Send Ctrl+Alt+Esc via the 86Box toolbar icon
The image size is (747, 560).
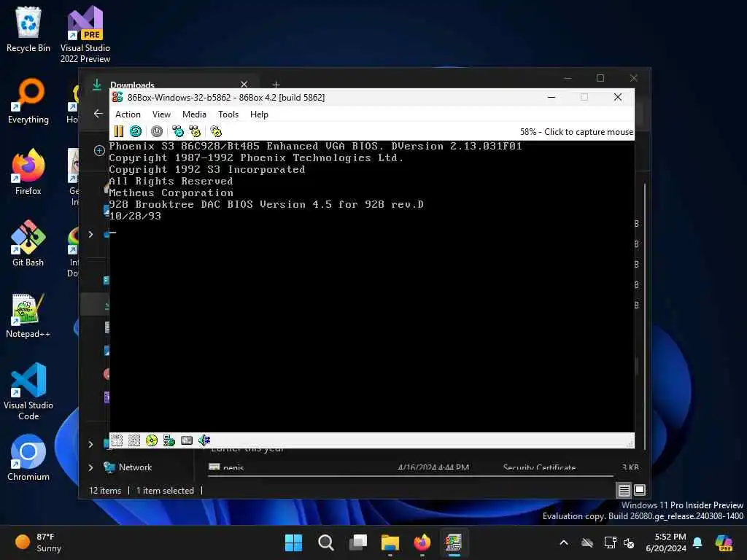click(x=195, y=131)
